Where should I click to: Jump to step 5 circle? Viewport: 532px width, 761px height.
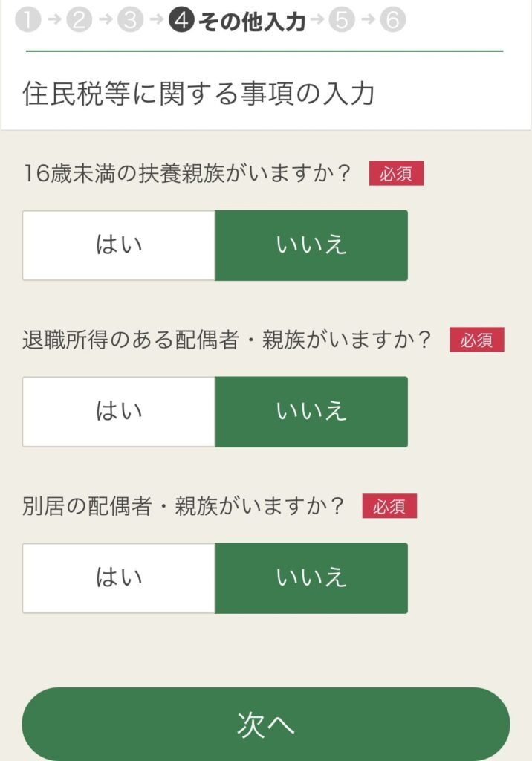point(341,21)
